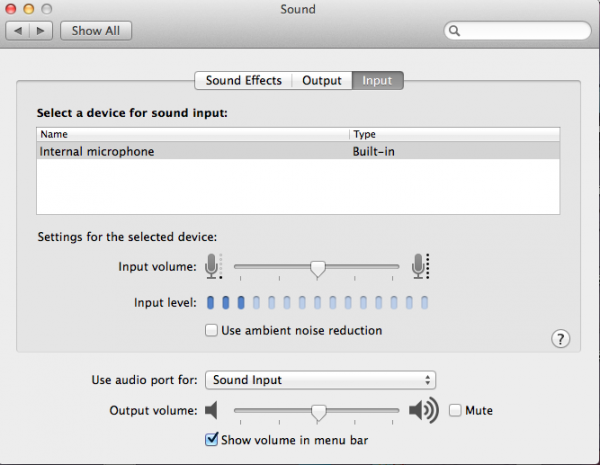Click the magnifying glass search icon
This screenshot has width=600, height=465.
pyautogui.click(x=455, y=31)
